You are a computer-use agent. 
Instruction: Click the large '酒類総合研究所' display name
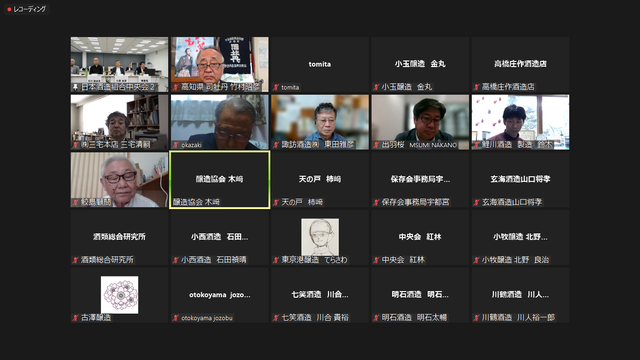pos(119,236)
